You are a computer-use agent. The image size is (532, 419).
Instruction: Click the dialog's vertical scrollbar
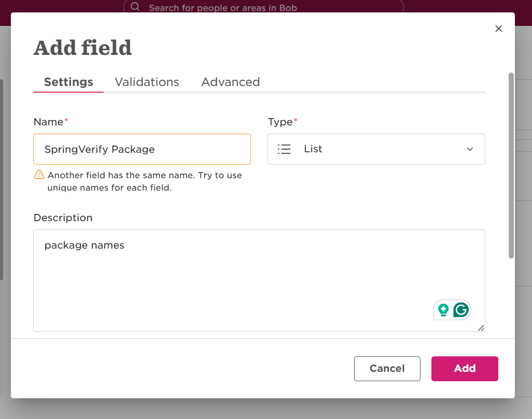point(511,165)
